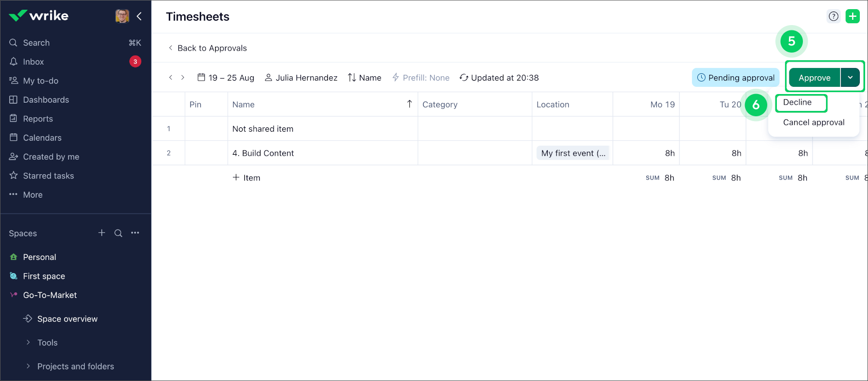This screenshot has height=381, width=868.
Task: Expand Projects and folders chevron
Action: (28, 366)
